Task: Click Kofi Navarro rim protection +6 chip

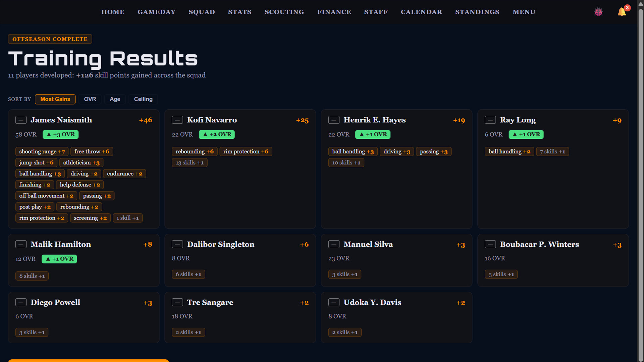Action: point(246,152)
